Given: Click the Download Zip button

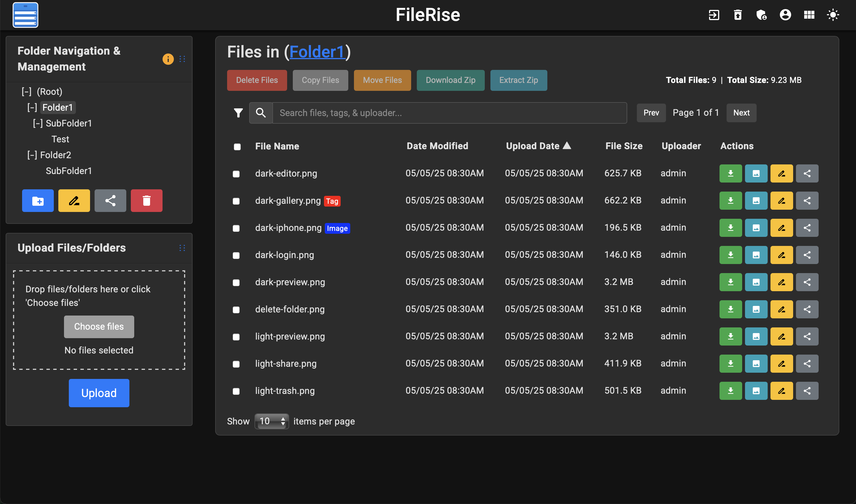Looking at the screenshot, I should pyautogui.click(x=450, y=80).
